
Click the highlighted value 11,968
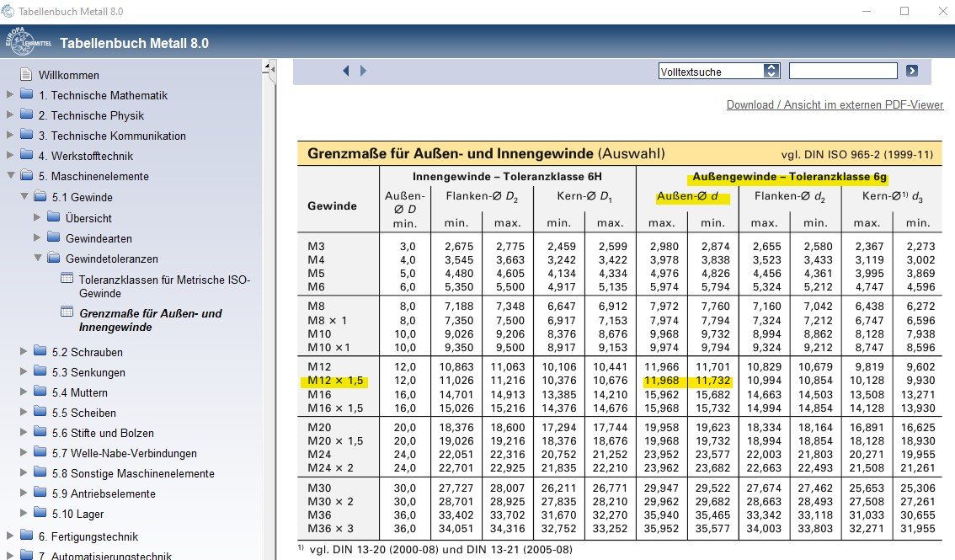point(661,381)
